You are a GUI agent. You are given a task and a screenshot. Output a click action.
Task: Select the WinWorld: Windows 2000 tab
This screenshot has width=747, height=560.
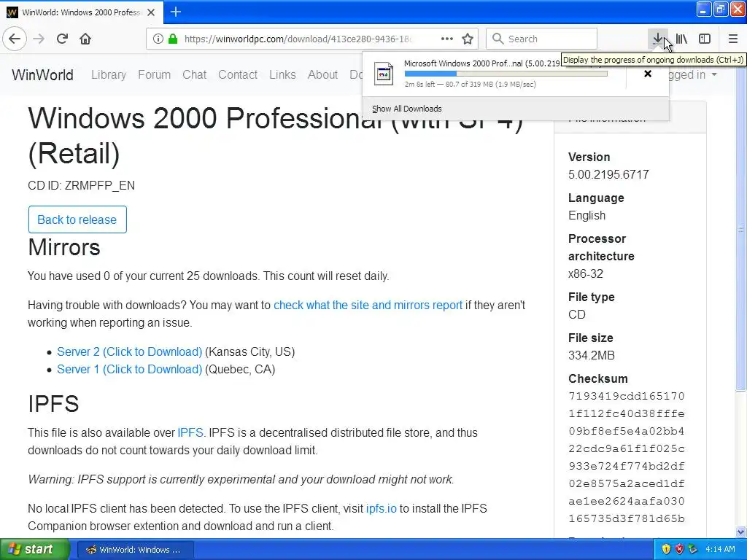click(x=82, y=12)
